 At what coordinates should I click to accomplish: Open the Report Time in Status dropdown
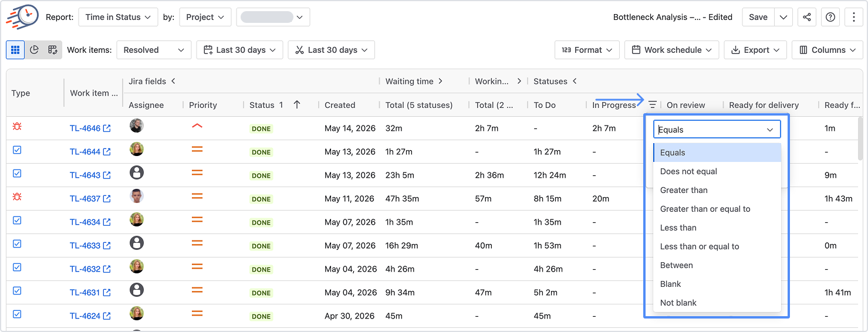pos(119,17)
